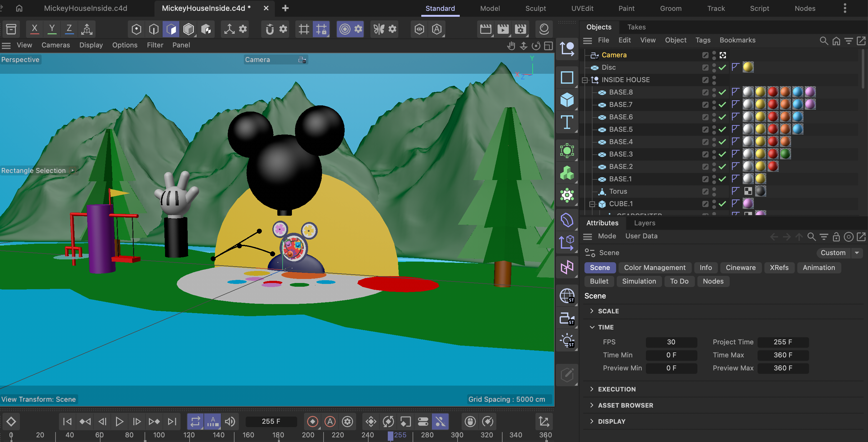Viewport: 868px width, 442px height.
Task: Open the Render Settings dialog
Action: tap(520, 29)
